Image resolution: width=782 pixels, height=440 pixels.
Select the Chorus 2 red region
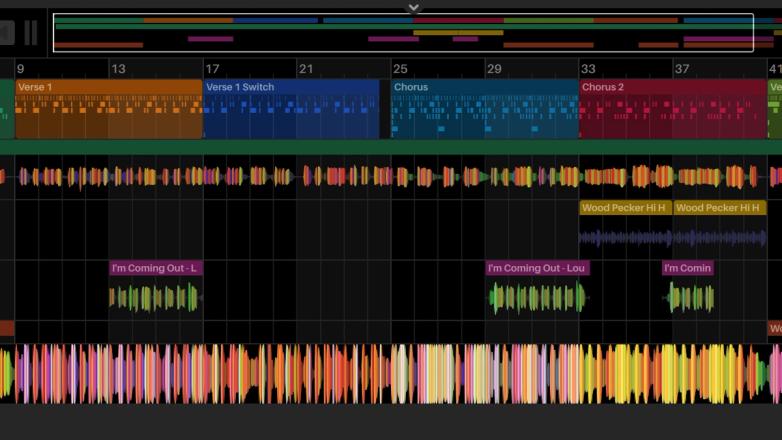point(673,109)
